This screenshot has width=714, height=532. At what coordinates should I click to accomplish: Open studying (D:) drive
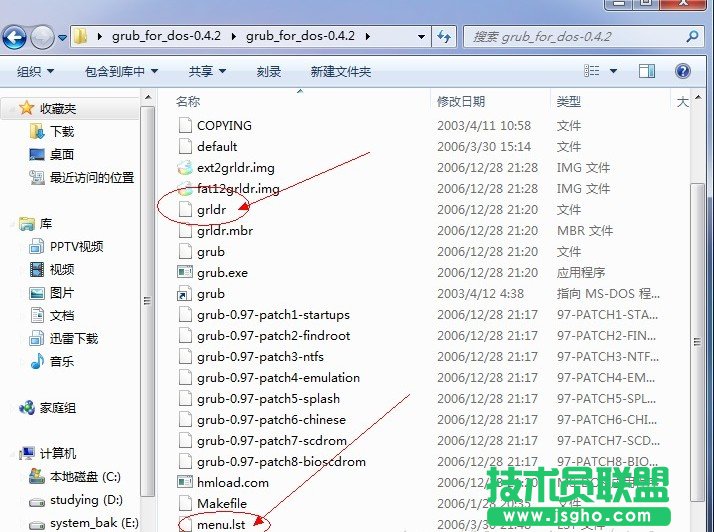(x=86, y=500)
